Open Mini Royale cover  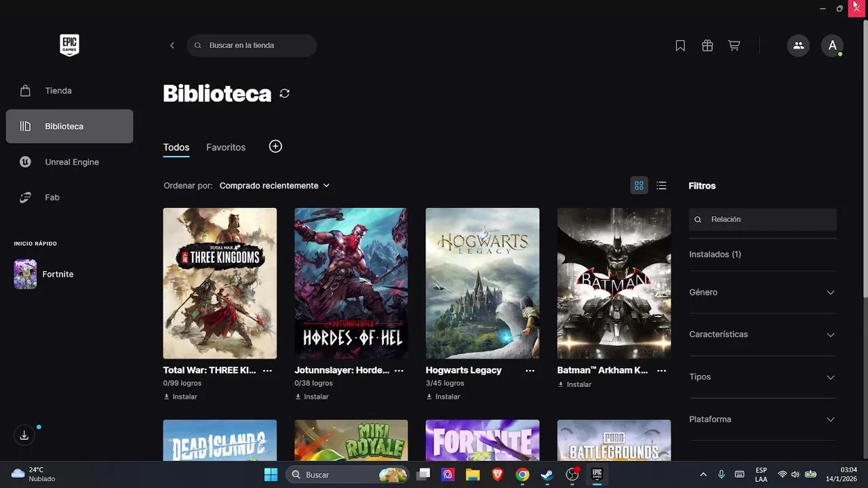(x=351, y=440)
